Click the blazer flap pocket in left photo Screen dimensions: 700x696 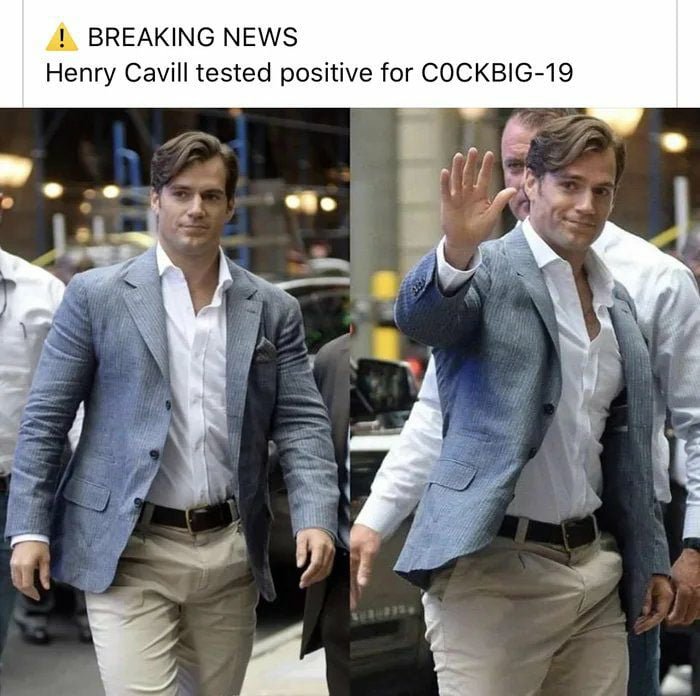87,494
